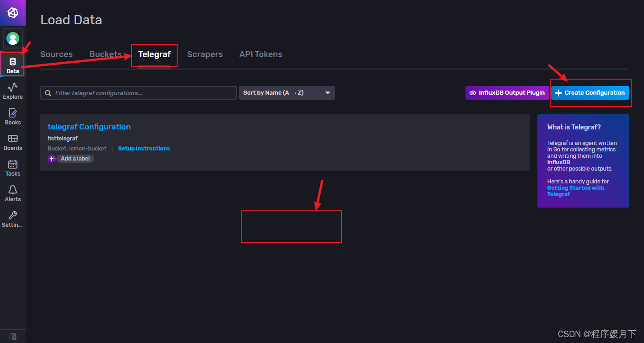644x343 pixels.
Task: Switch to the Buckets tab
Action: click(x=105, y=54)
